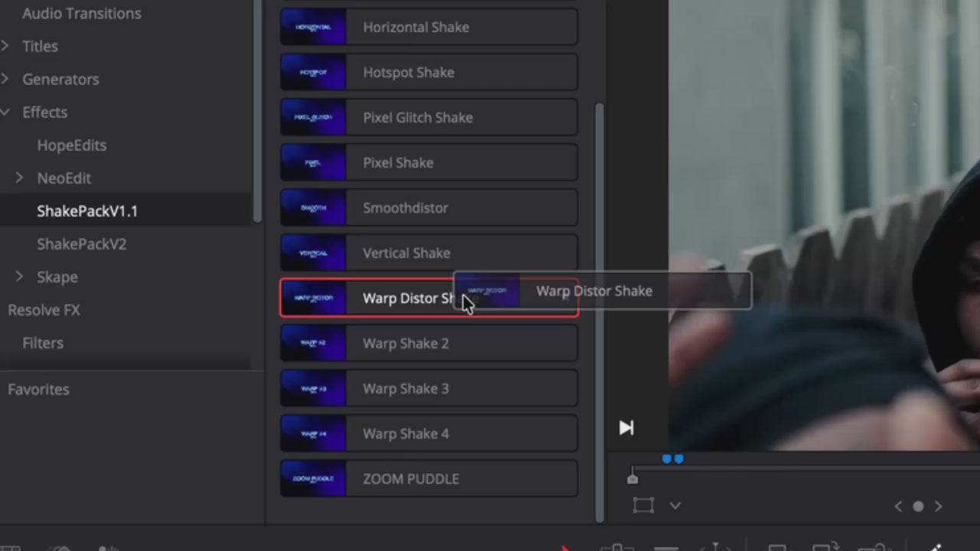980x551 pixels.
Task: Select the ShakePackV2 folder
Action: tap(82, 244)
